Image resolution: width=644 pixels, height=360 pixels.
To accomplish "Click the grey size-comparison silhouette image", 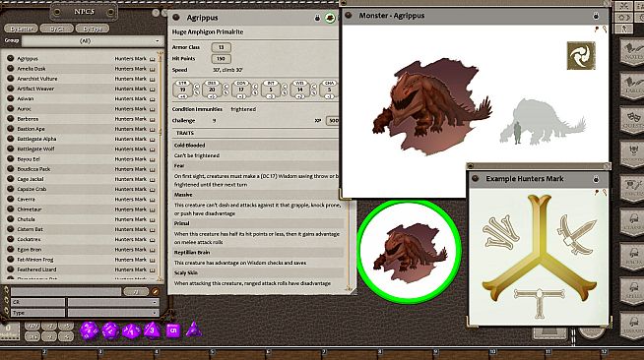I will (x=543, y=122).
